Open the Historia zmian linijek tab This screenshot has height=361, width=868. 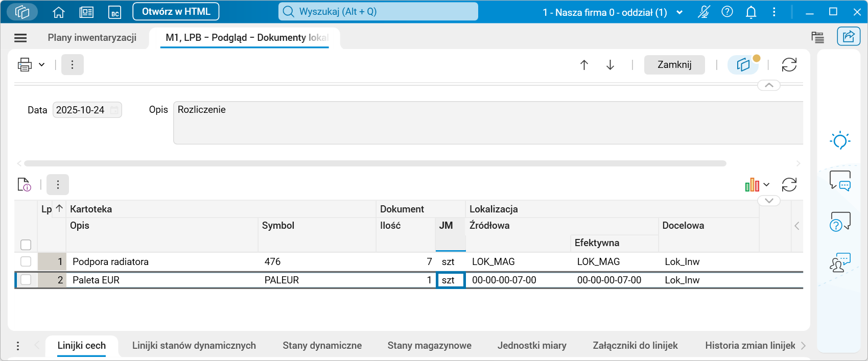[750, 346]
